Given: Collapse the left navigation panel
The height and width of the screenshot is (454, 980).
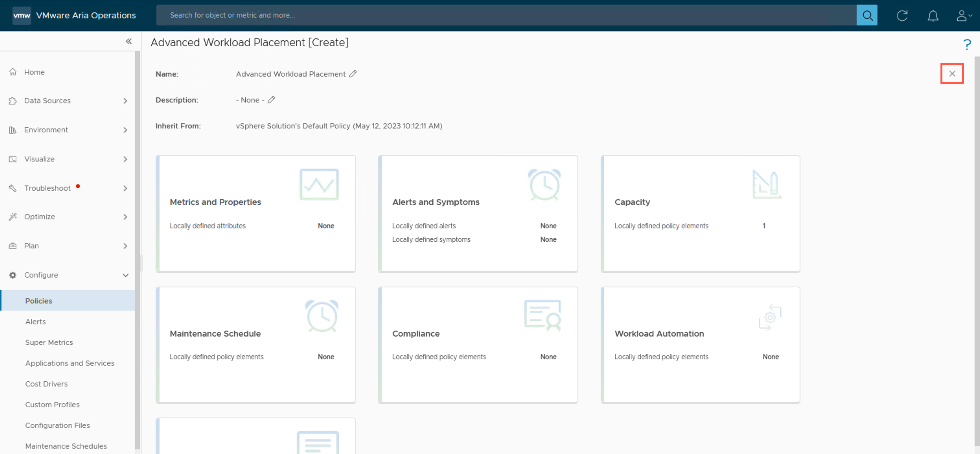Looking at the screenshot, I should click(129, 42).
